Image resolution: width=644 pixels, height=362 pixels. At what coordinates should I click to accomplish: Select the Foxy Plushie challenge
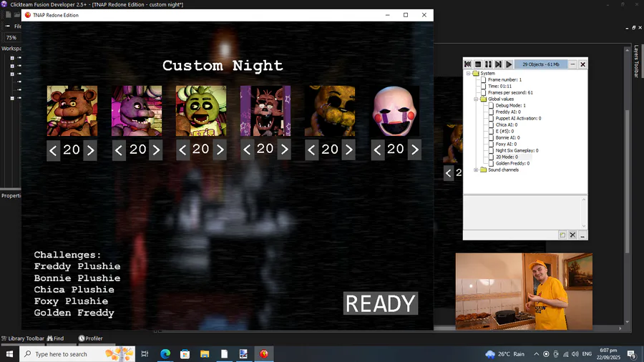(71, 301)
